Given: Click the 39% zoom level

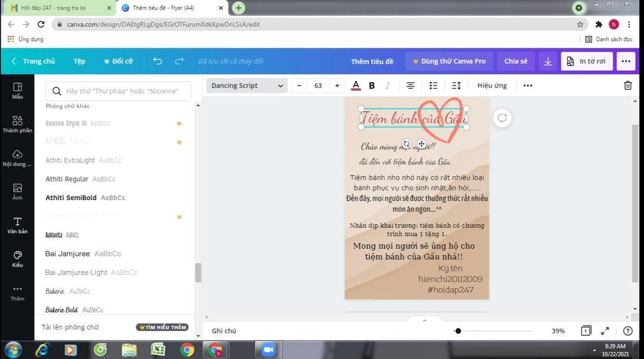Looking at the screenshot, I should pos(558,331).
